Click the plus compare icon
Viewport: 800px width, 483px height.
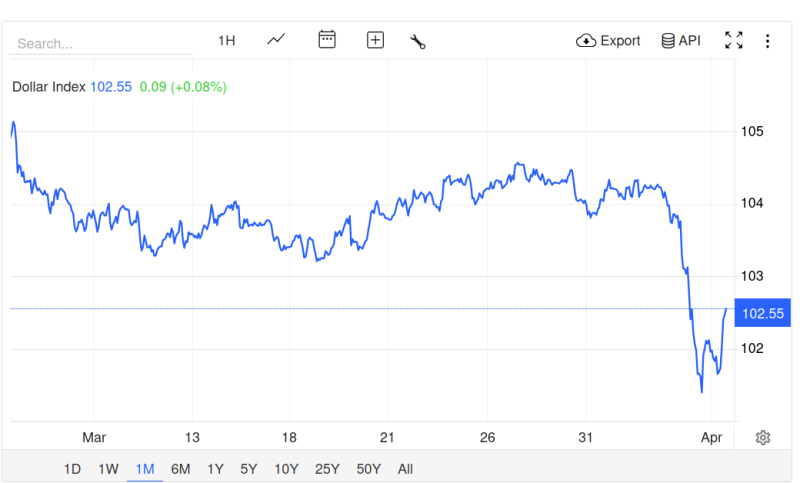[x=376, y=40]
